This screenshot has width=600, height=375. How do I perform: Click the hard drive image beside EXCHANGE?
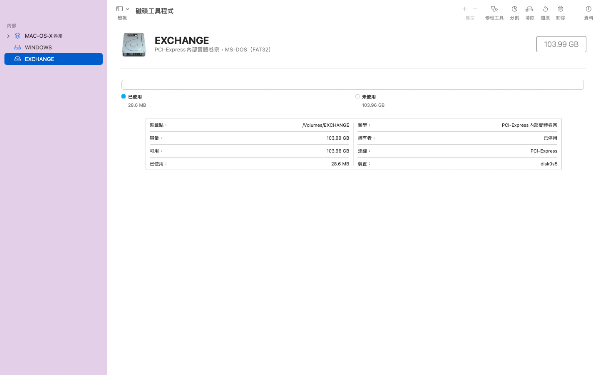pyautogui.click(x=134, y=45)
